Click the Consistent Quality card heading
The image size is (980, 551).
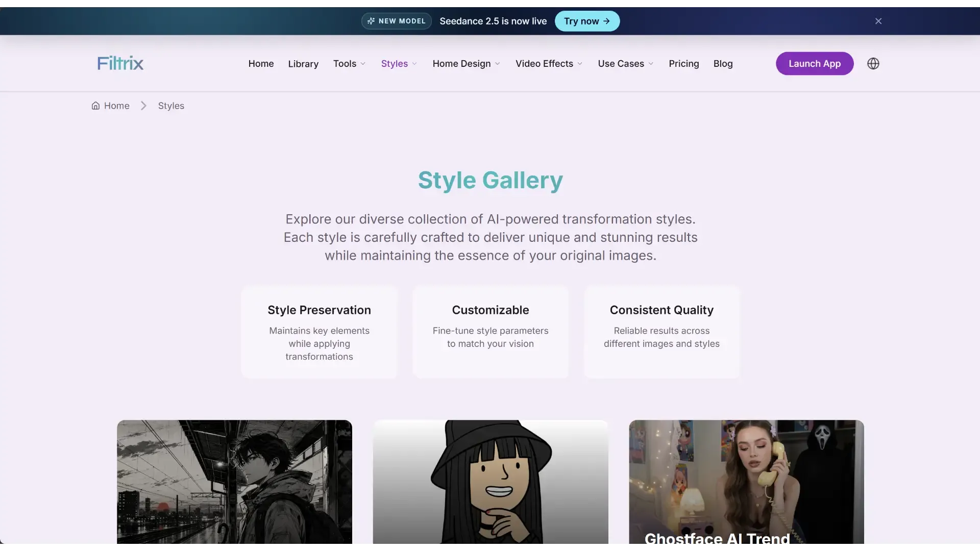661,310
